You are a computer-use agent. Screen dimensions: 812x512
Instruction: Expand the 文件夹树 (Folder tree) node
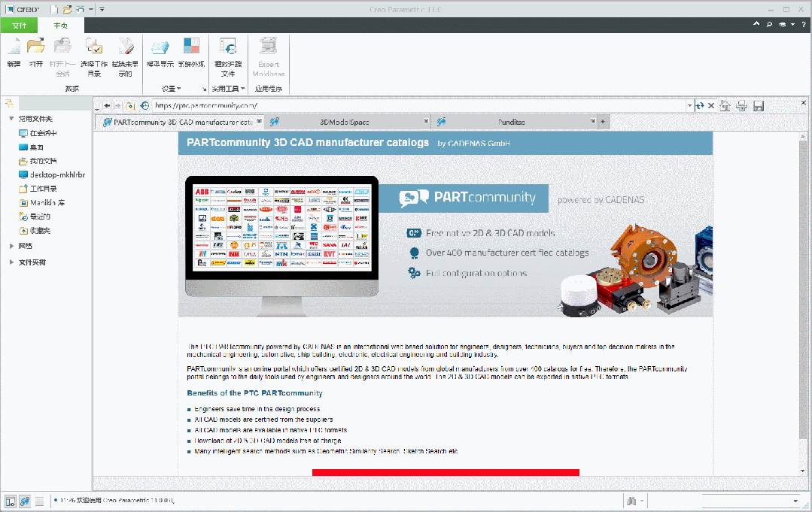[11, 262]
